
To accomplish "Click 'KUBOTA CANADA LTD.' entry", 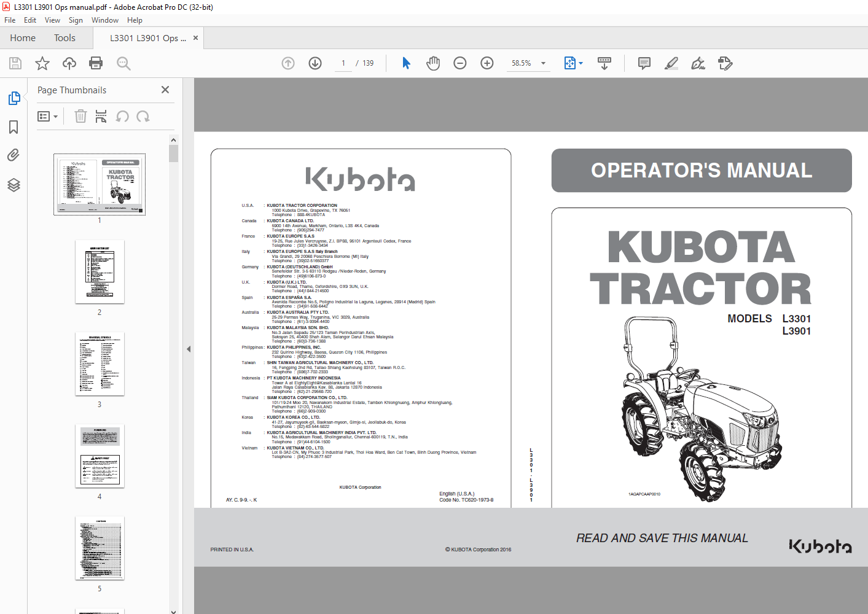I will coord(290,221).
